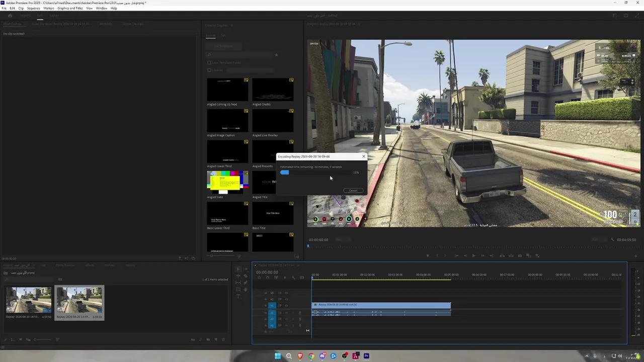Adjust Essential Graphics thumbnail size slider
The width and height of the screenshot is (644, 362).
[x=220, y=256]
